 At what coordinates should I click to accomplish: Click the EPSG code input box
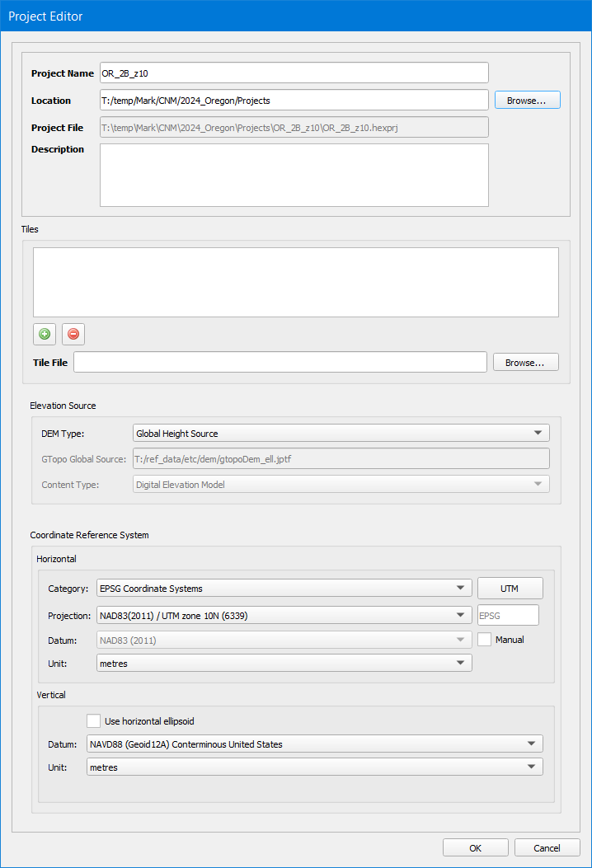pyautogui.click(x=508, y=615)
